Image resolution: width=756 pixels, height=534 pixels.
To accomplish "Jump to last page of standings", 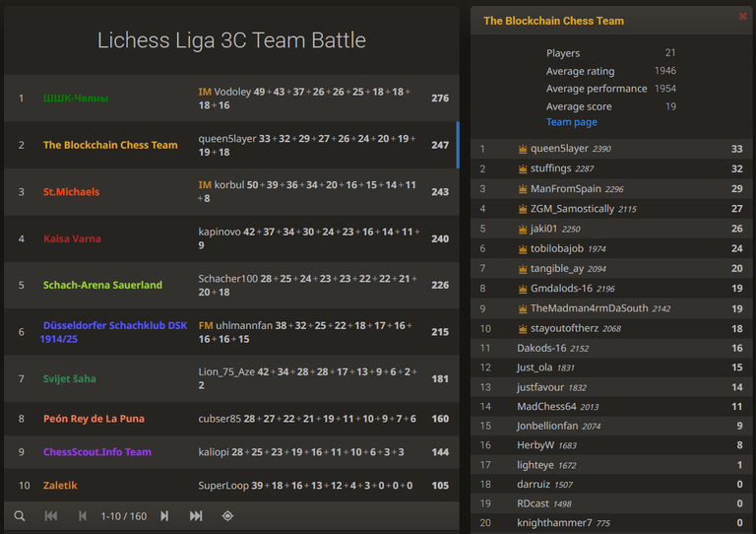I will [x=196, y=516].
